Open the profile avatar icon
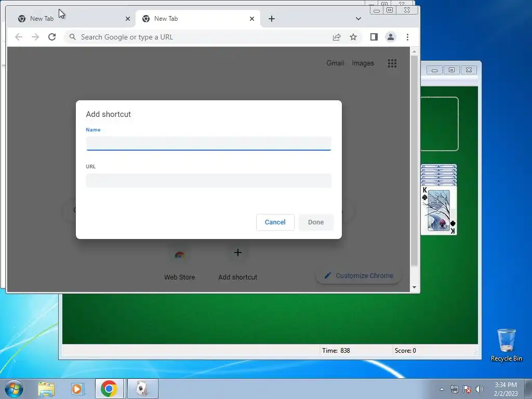 click(x=391, y=37)
